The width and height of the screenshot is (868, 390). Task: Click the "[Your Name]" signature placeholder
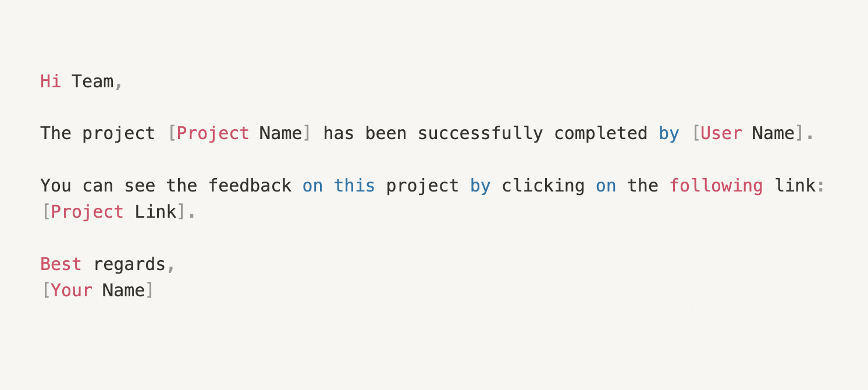pos(98,290)
